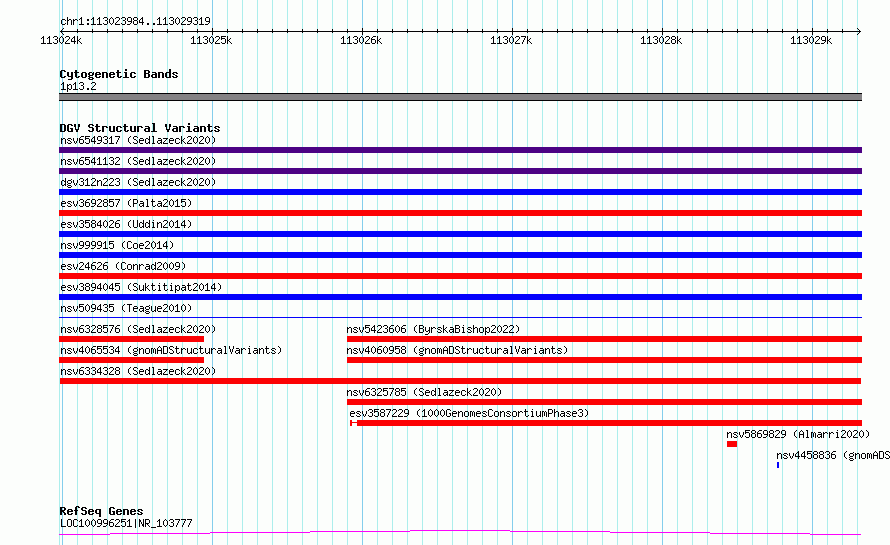The height and width of the screenshot is (545, 890).
Task: Select the purple bar of nsv6541132
Action: point(460,171)
